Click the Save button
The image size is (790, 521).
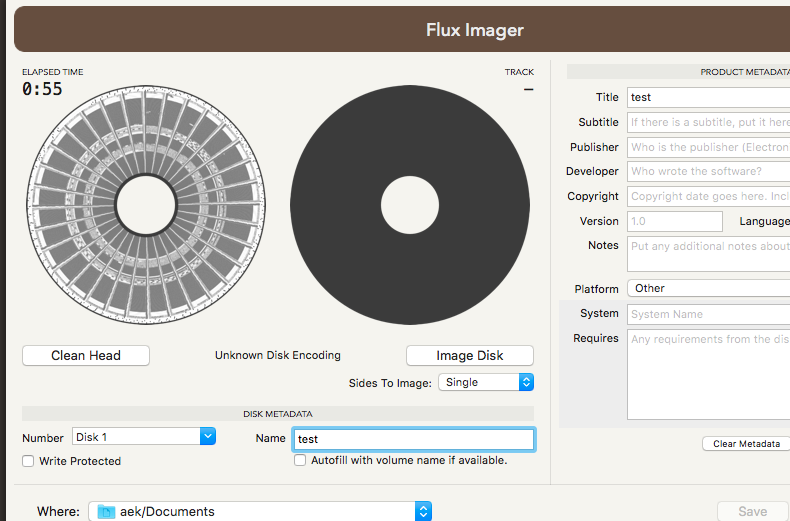(x=752, y=511)
